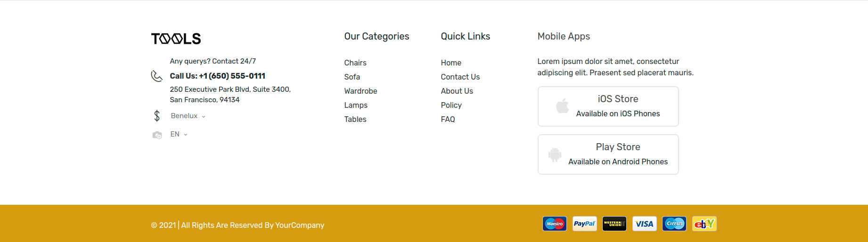Go to the Wardrobe category

click(x=360, y=91)
